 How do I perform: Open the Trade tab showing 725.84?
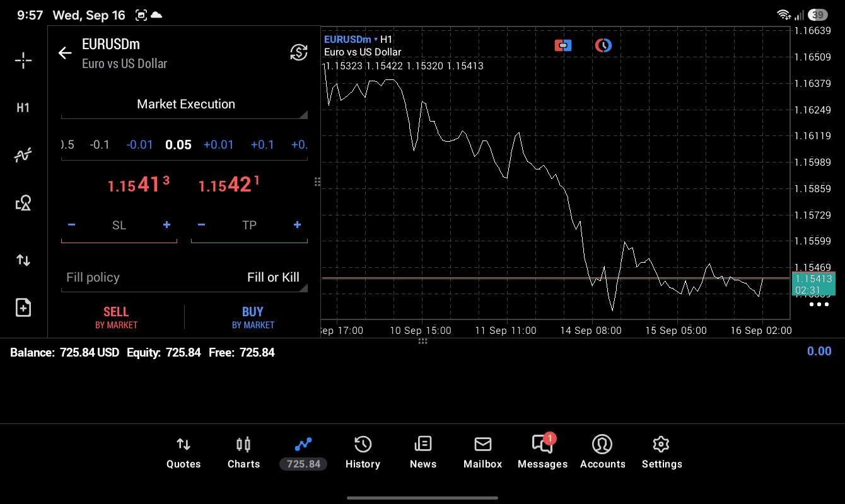pos(303,453)
